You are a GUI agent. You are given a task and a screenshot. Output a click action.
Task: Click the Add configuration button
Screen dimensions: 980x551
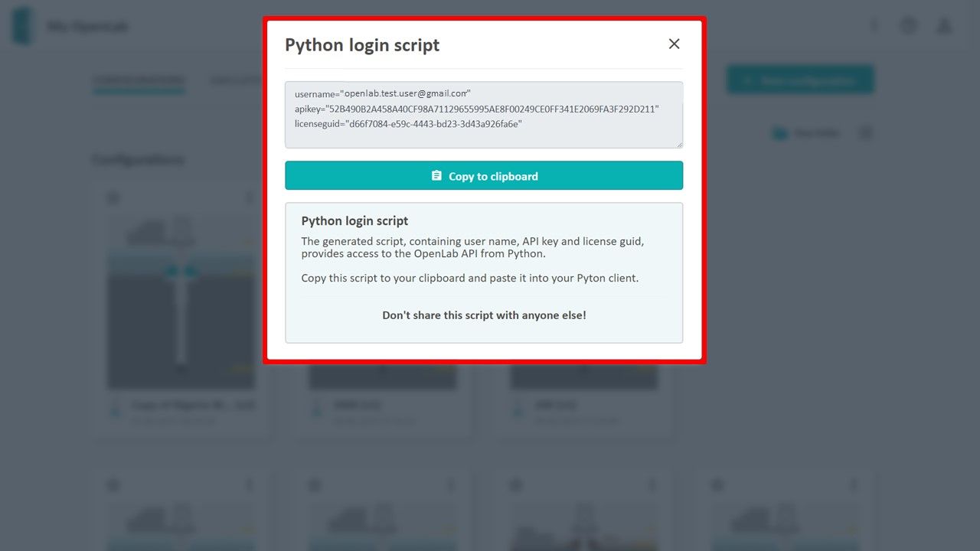tap(800, 80)
